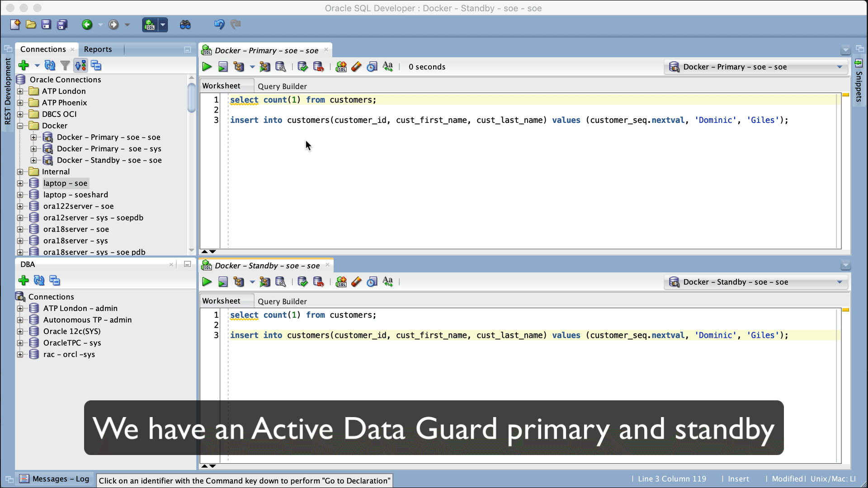Toggle the REST Development side panel
The height and width of the screenshot is (488, 868).
click(7, 86)
